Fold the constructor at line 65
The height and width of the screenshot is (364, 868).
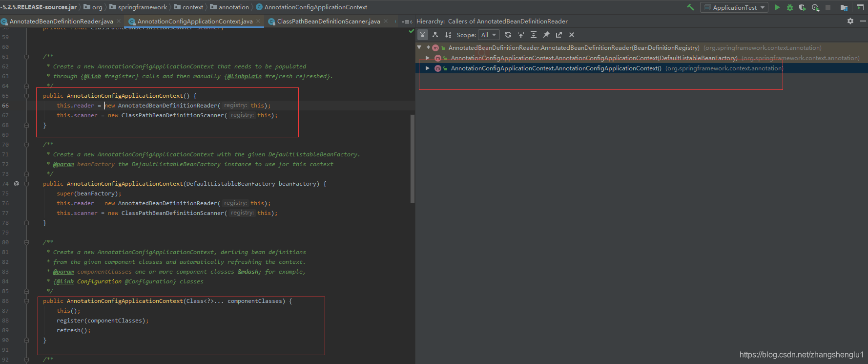coord(26,96)
